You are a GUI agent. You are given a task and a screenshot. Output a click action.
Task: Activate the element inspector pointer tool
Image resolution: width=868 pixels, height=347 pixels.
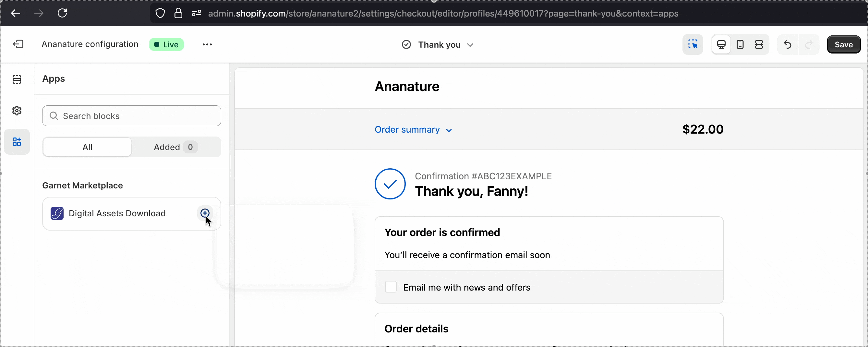(x=693, y=44)
